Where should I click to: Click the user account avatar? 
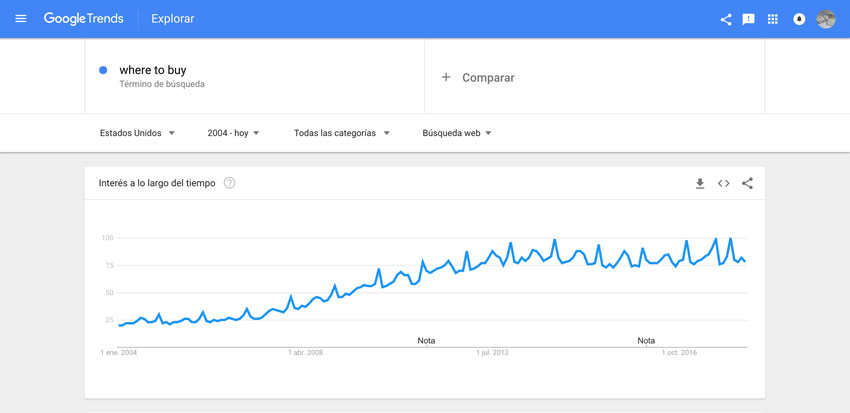click(826, 20)
